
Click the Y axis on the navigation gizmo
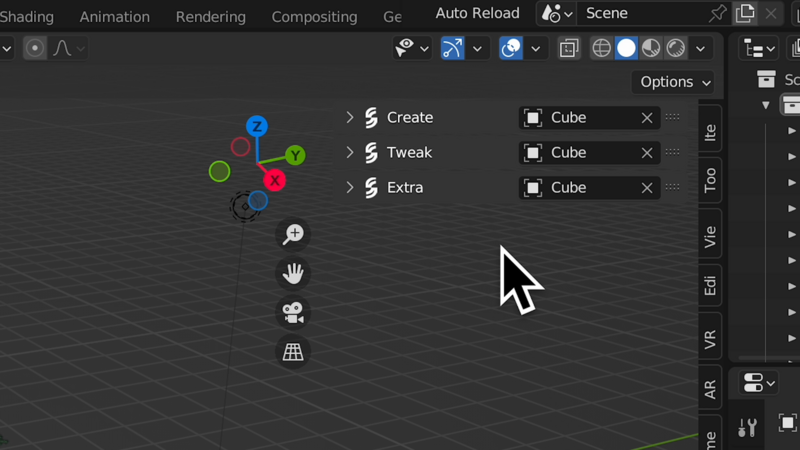point(295,155)
